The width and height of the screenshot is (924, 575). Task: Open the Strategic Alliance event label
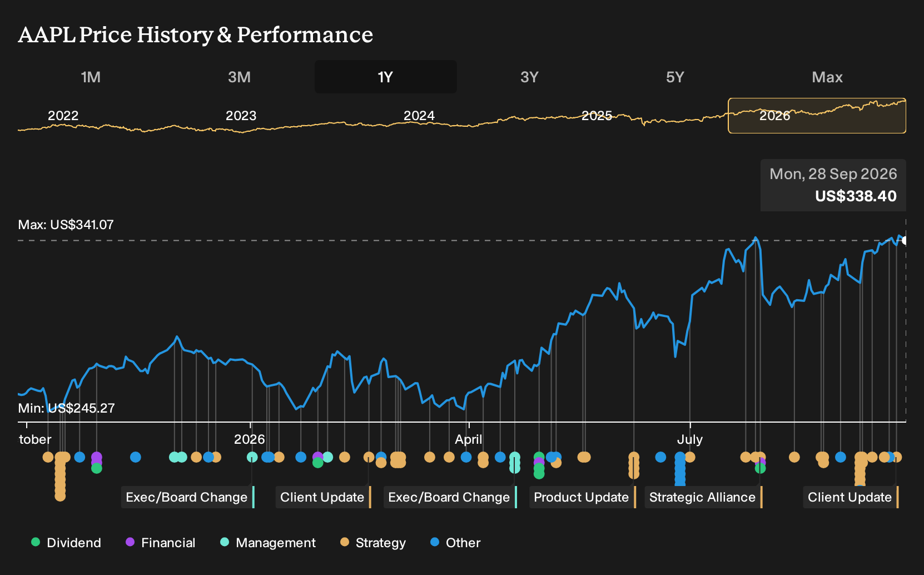pyautogui.click(x=703, y=497)
